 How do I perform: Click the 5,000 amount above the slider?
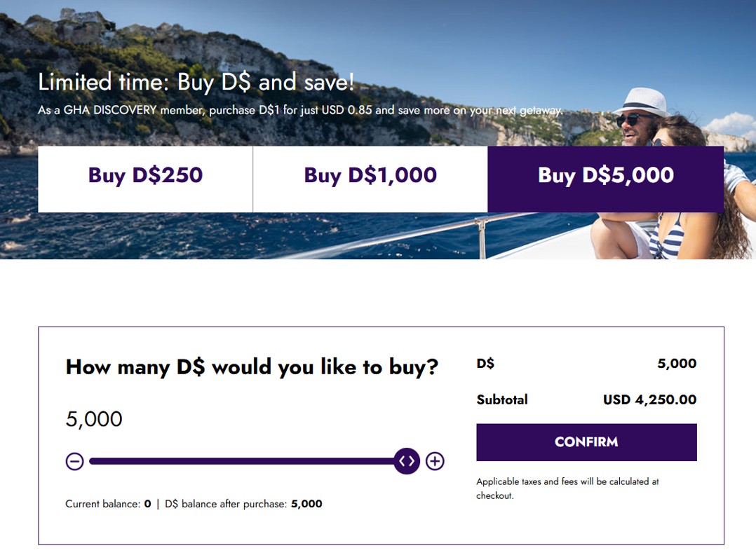[94, 419]
